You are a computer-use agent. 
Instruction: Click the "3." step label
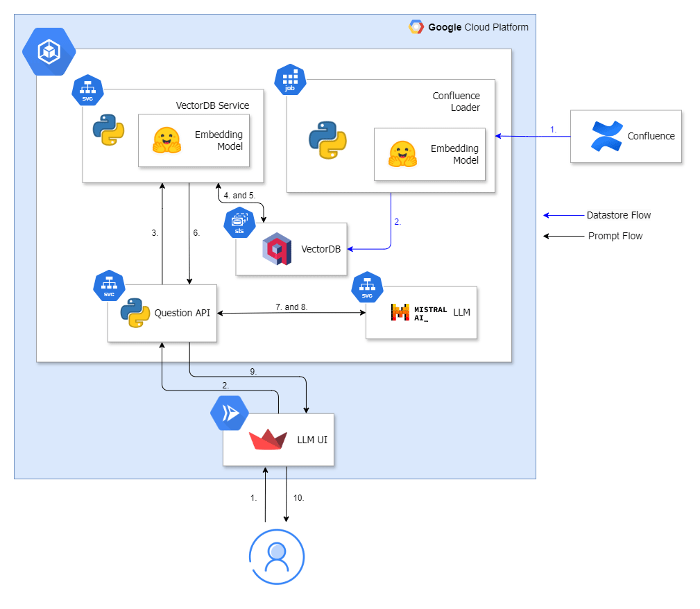pos(155,232)
